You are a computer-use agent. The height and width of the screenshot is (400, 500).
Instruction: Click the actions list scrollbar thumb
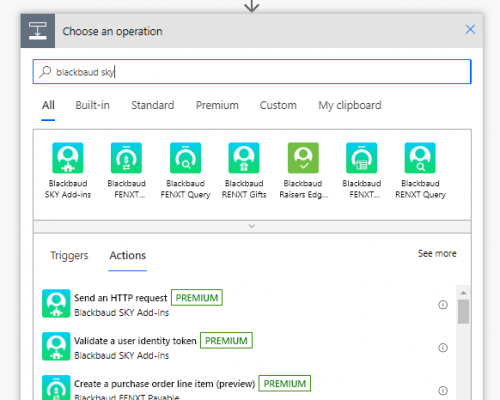pyautogui.click(x=463, y=312)
